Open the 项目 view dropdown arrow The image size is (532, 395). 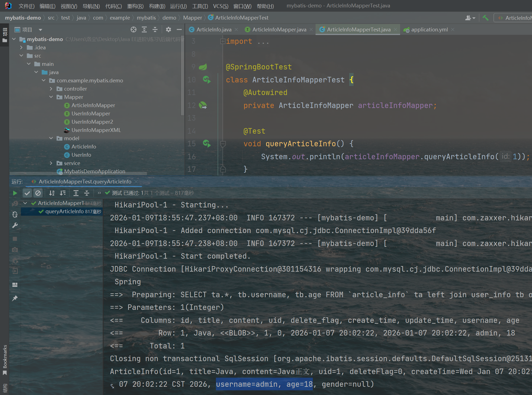40,30
